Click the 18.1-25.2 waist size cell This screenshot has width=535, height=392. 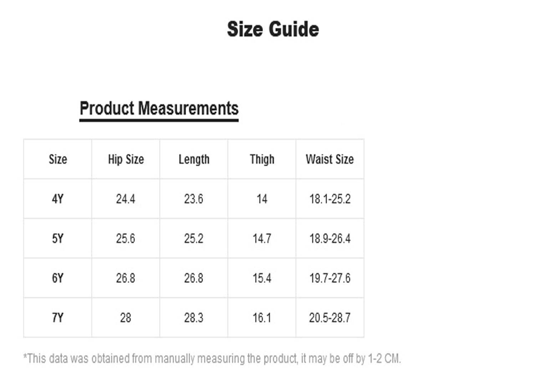[330, 199]
